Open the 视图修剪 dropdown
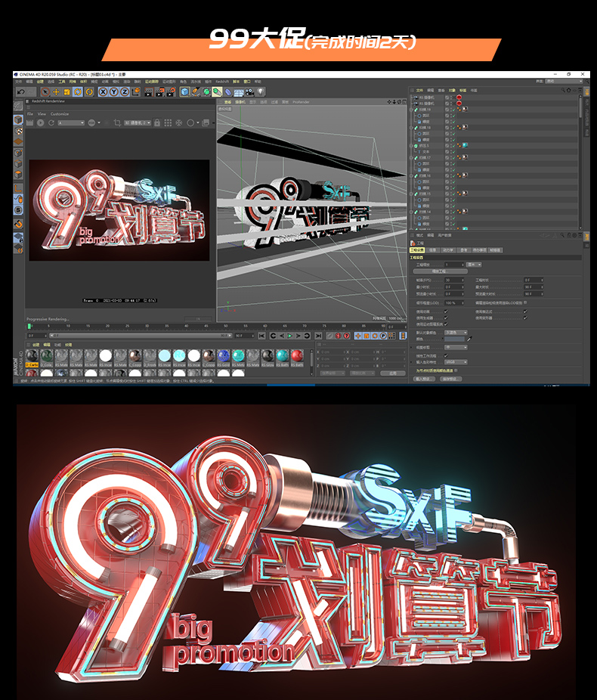 tap(456, 347)
